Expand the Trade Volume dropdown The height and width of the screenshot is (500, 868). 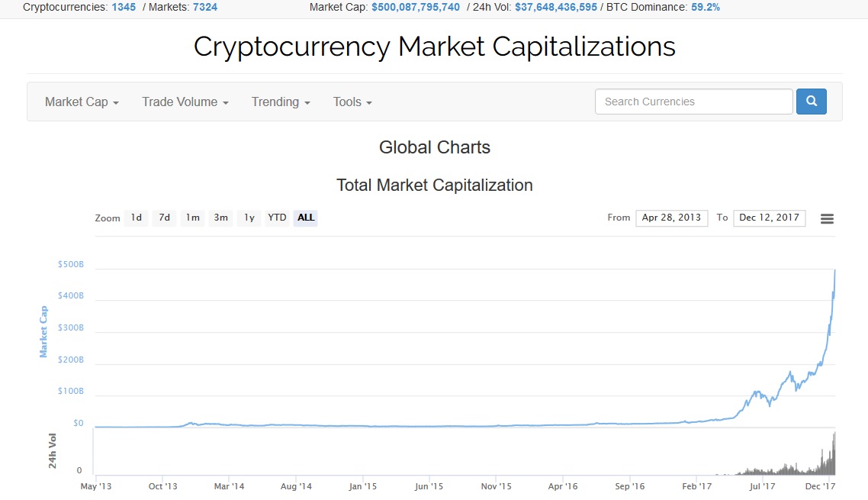click(185, 102)
